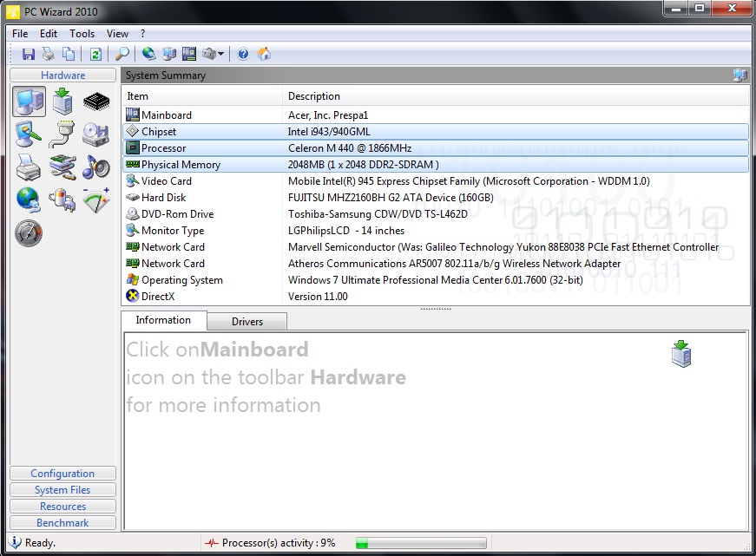This screenshot has width=756, height=556.
Task: Open the Configuration category
Action: [62, 474]
